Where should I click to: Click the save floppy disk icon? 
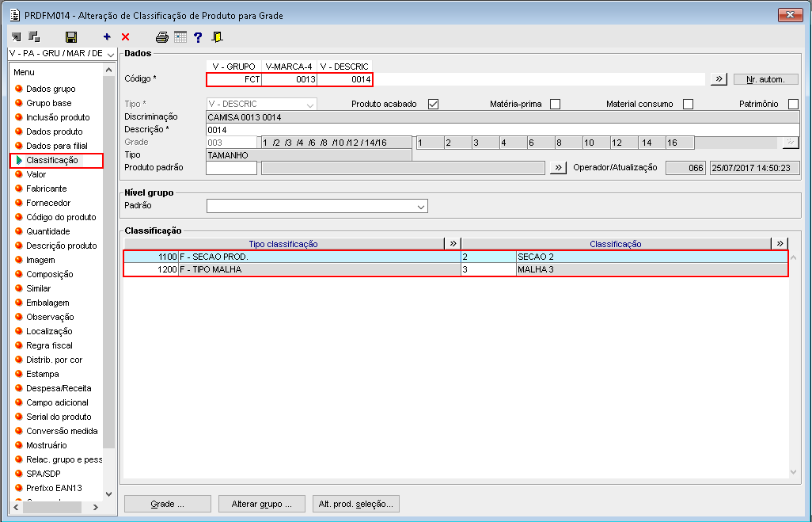tap(71, 37)
